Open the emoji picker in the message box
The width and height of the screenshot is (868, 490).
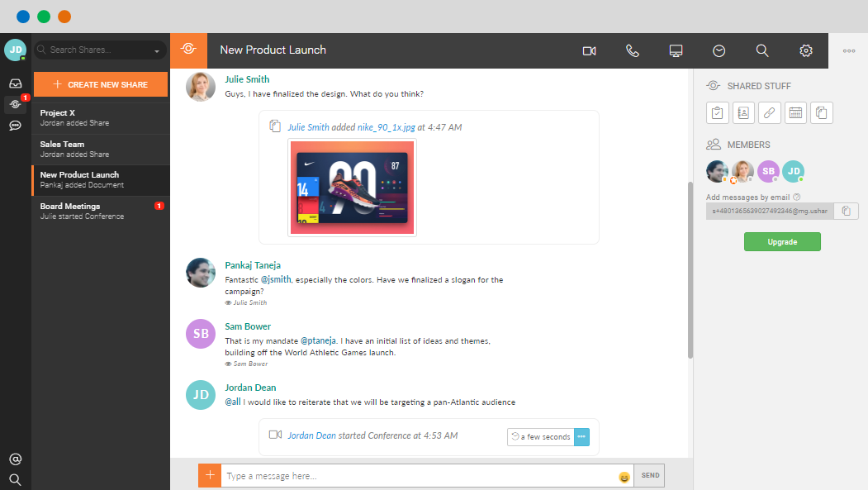tap(624, 477)
